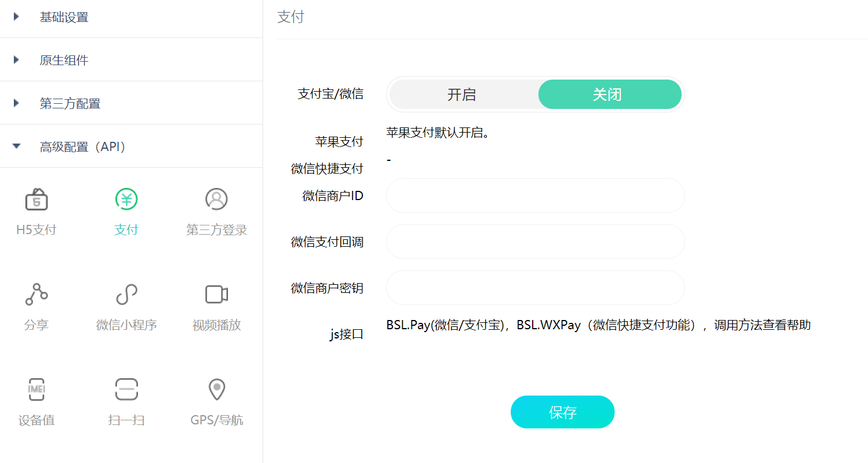This screenshot has height=463, width=868.
Task: Open the 基础设置 menu section
Action: pos(131,17)
